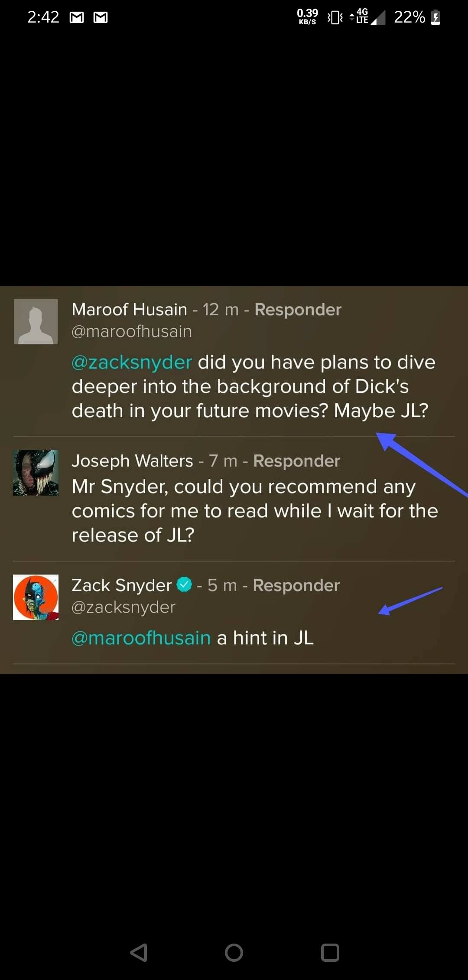Viewport: 468px width, 980px height.
Task: Open the recent apps square button
Action: pyautogui.click(x=330, y=953)
